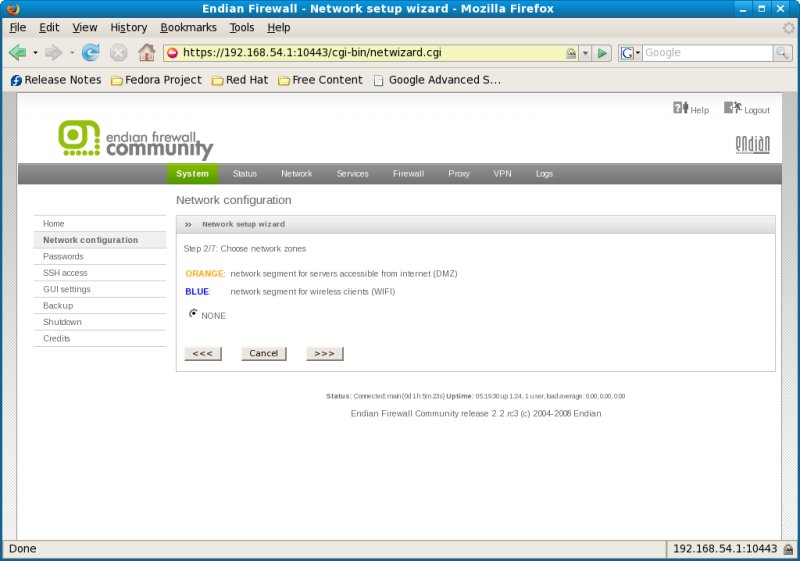This screenshot has width=800, height=561.
Task: Switch to the Logs tab
Action: [544, 174]
